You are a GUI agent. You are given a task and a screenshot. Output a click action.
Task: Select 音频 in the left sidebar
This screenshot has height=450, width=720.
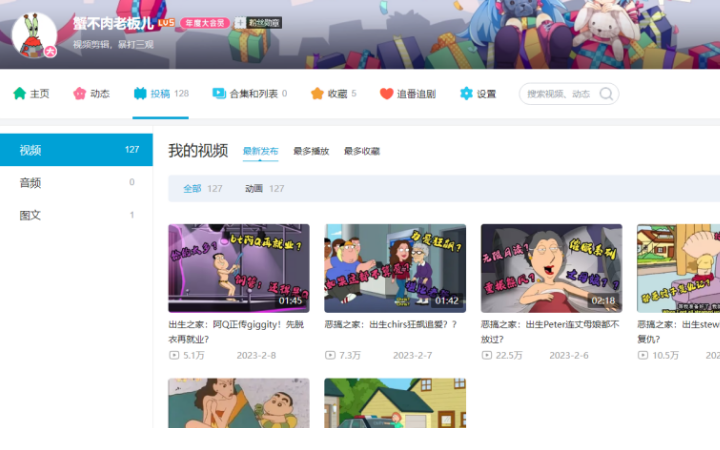pos(76,182)
